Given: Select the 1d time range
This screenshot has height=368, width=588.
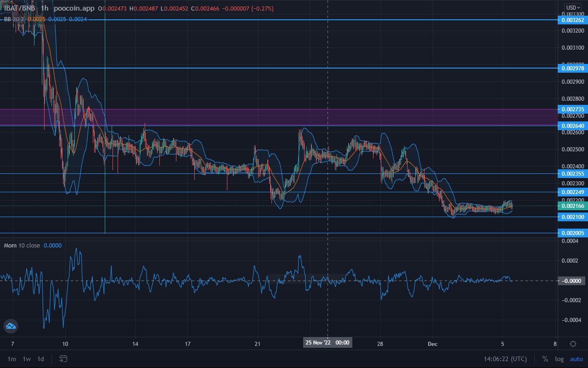Looking at the screenshot, I should pos(41,359).
